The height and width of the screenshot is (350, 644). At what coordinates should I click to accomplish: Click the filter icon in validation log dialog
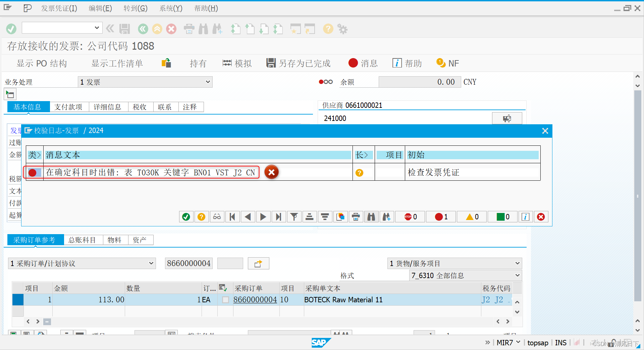click(x=294, y=217)
